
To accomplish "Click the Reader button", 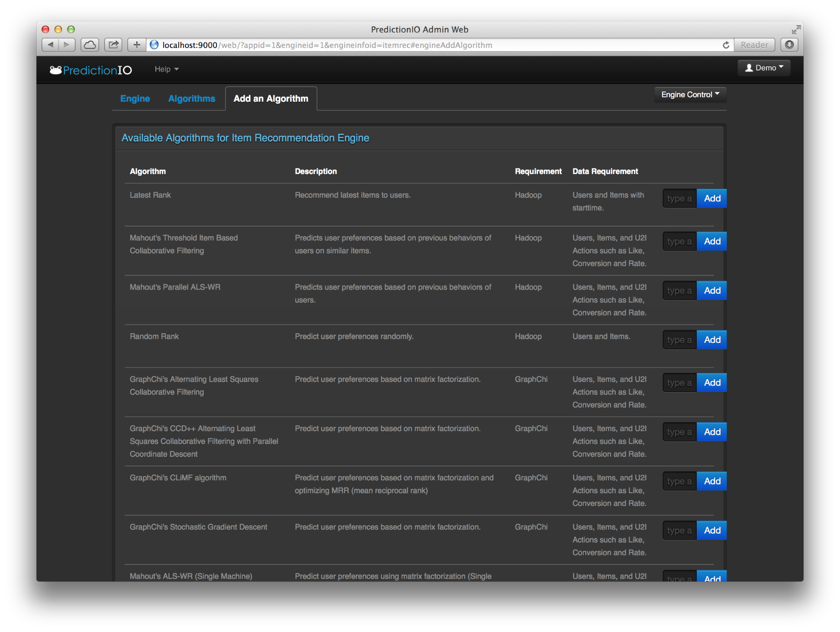I will [754, 45].
